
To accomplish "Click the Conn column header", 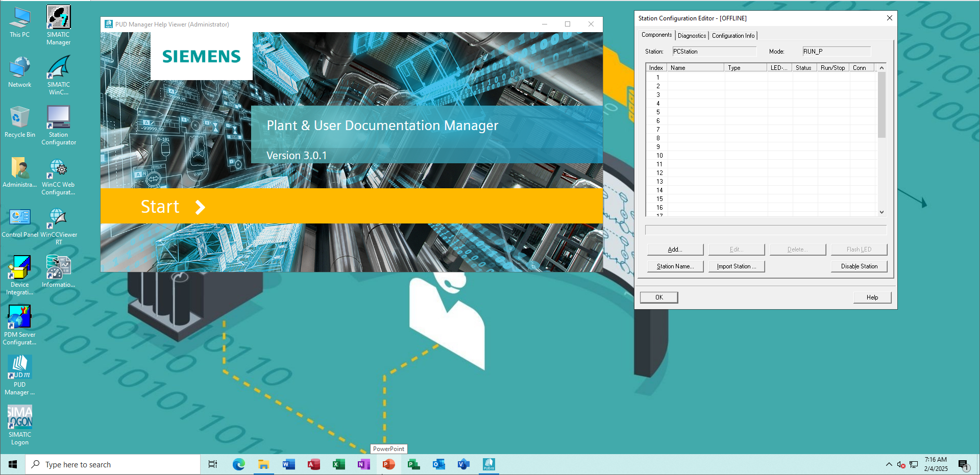I will 862,67.
